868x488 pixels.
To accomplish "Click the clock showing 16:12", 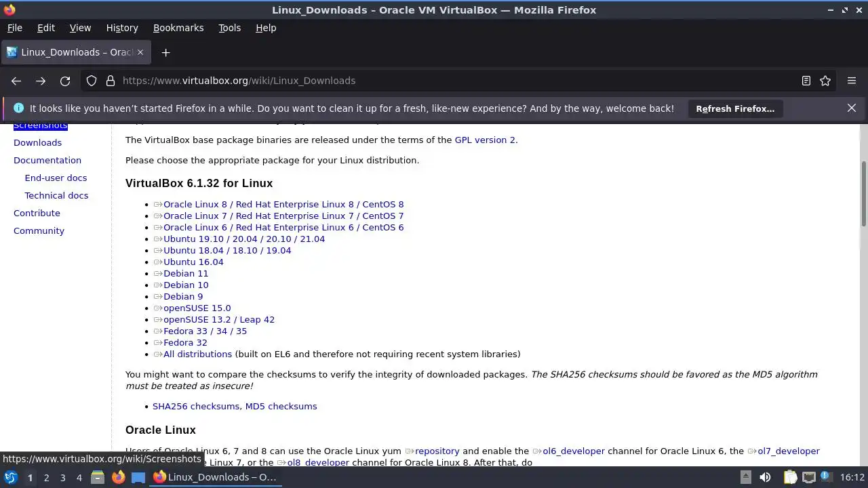I will click(x=852, y=477).
